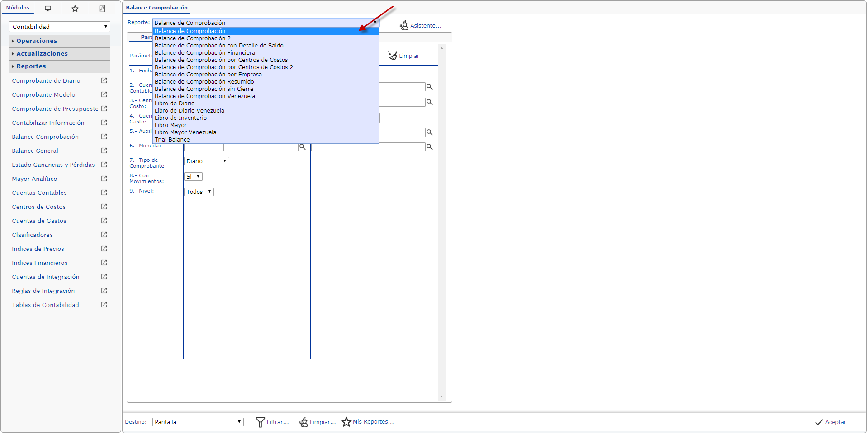The width and height of the screenshot is (868, 434).
Task: Open Mayor Analítico external link icon
Action: pos(104,179)
